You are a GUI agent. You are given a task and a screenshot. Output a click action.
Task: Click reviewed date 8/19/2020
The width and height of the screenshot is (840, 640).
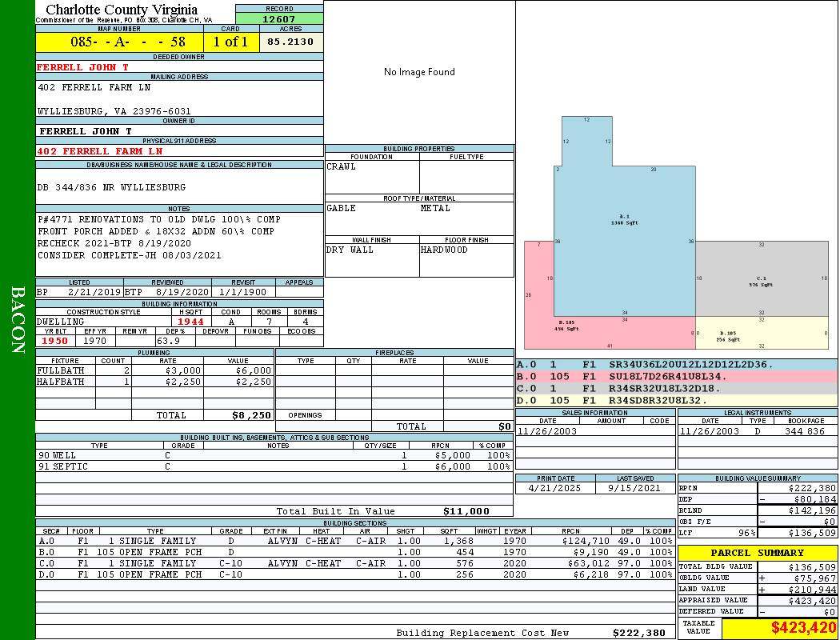182,293
